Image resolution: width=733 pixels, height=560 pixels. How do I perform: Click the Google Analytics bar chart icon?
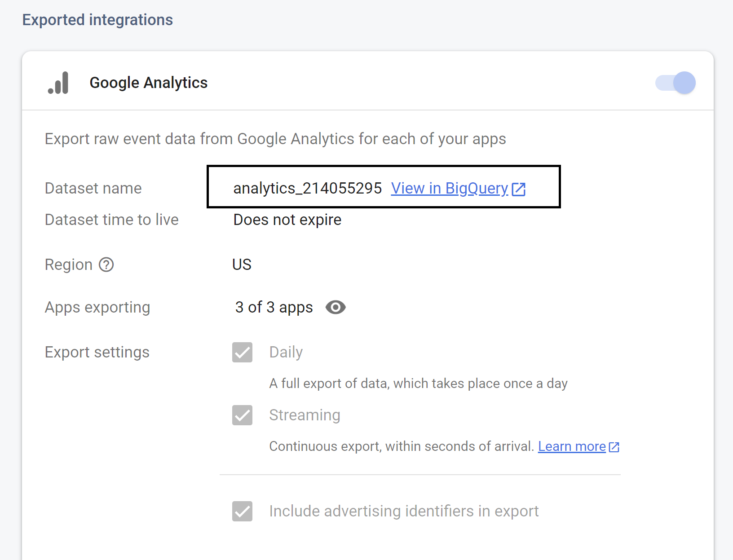(58, 83)
